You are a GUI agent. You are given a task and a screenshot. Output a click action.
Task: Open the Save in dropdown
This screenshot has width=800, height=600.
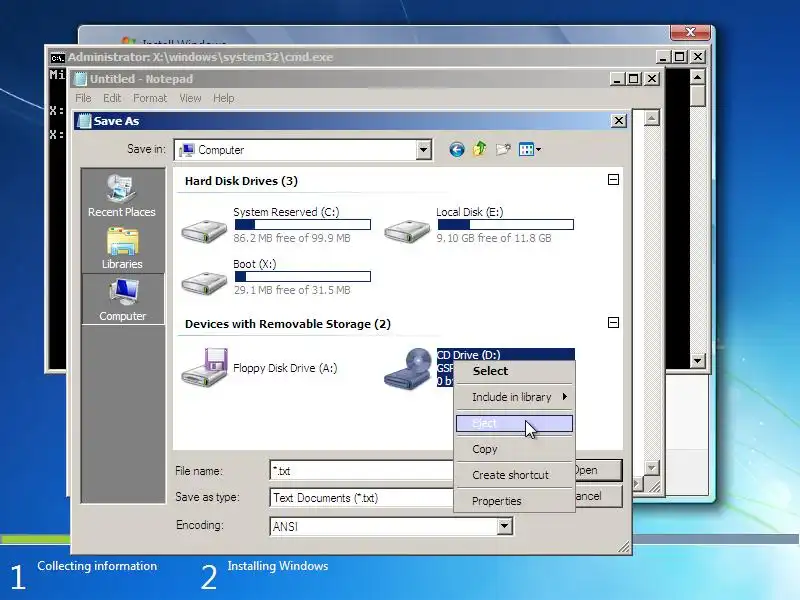point(423,150)
